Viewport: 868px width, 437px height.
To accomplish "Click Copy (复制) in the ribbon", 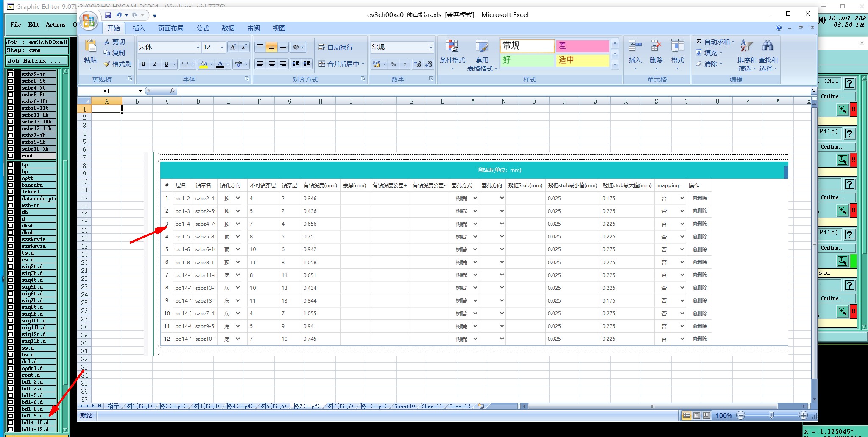I will click(x=114, y=53).
